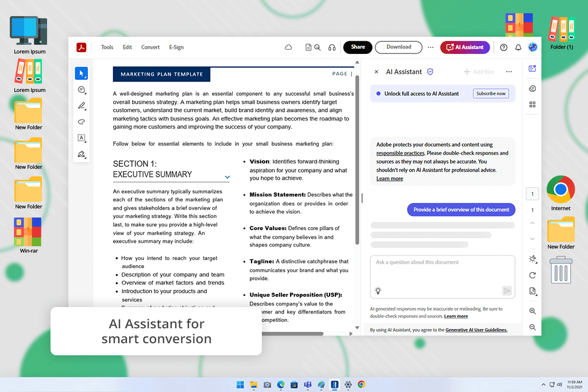Image resolution: width=588 pixels, height=392 pixels.
Task: Select the Folder (1) desktop icon
Action: [562, 33]
